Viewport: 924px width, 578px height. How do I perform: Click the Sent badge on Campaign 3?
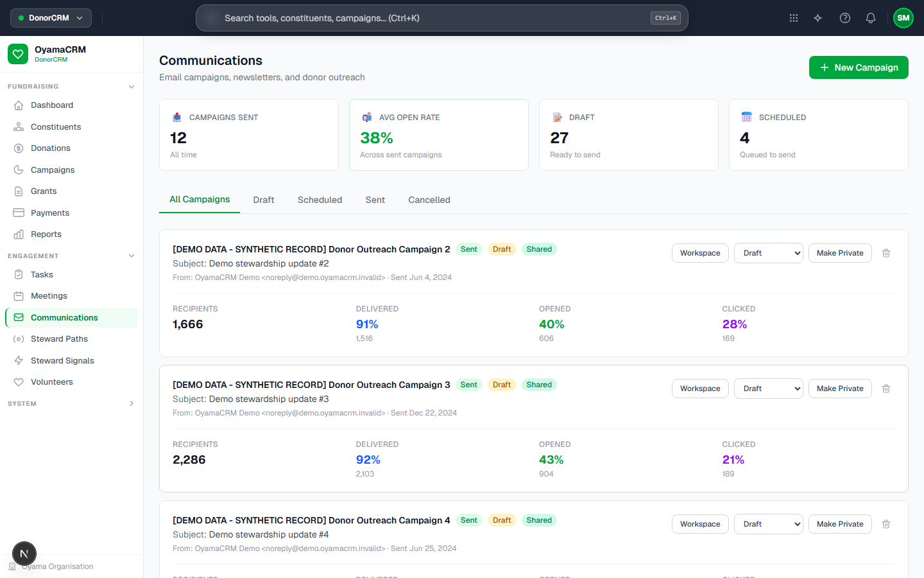(469, 385)
